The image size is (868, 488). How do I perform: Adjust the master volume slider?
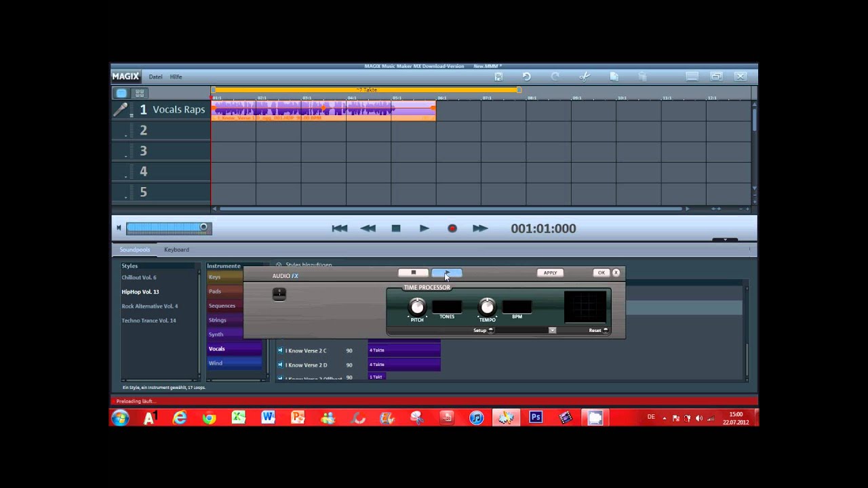[169, 228]
